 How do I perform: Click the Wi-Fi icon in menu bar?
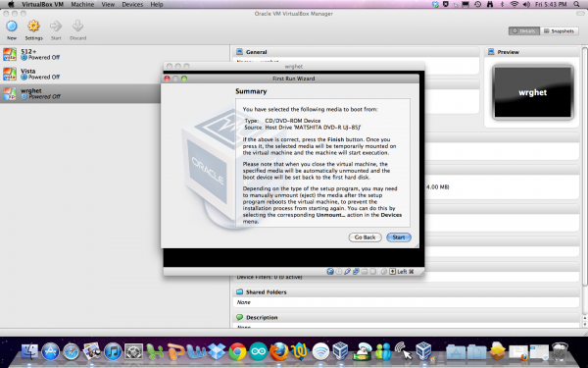coord(514,5)
